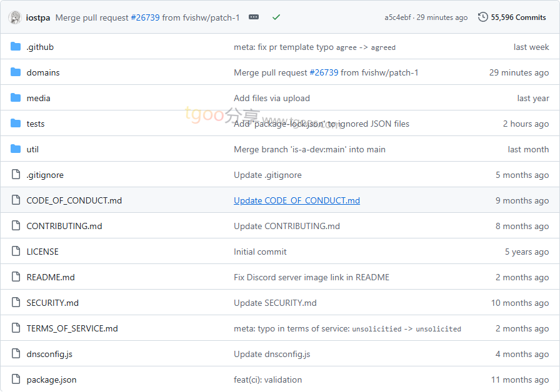Click the util folder icon
Viewport: 560px width, 392px height.
click(x=16, y=149)
